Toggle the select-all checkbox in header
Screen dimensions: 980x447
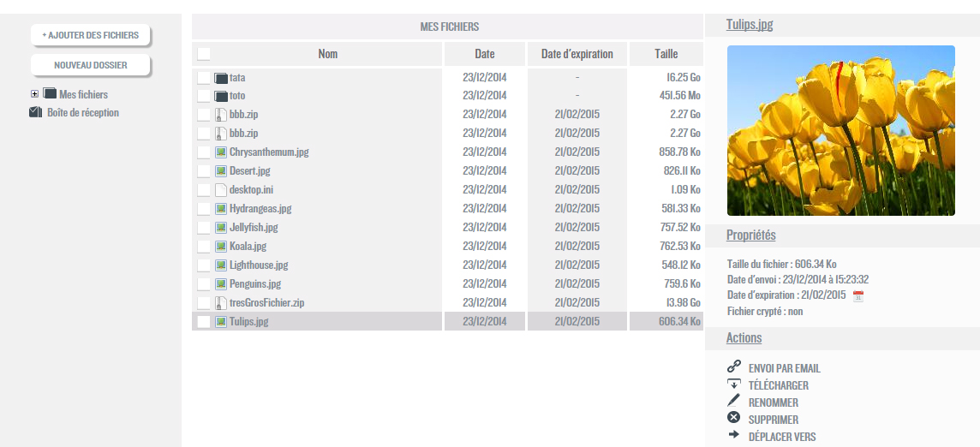pos(203,54)
